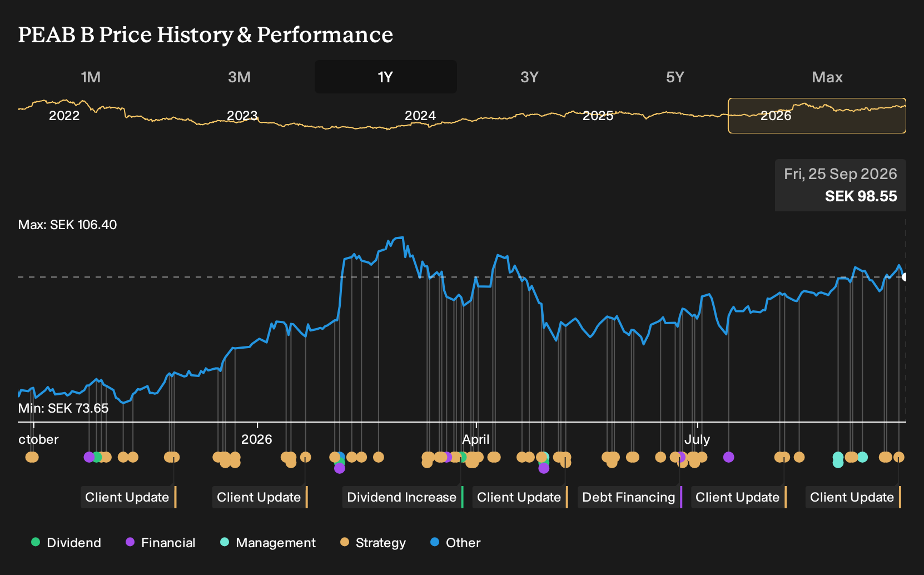The height and width of the screenshot is (575, 924).
Task: Jump to 2025 in the overview sparkline
Action: coord(598,116)
